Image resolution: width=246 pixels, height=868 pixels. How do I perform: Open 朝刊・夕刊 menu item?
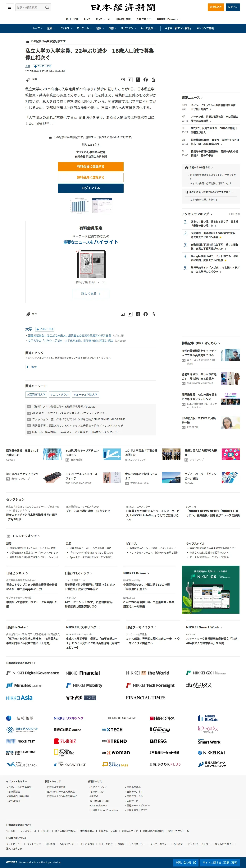coord(72,19)
